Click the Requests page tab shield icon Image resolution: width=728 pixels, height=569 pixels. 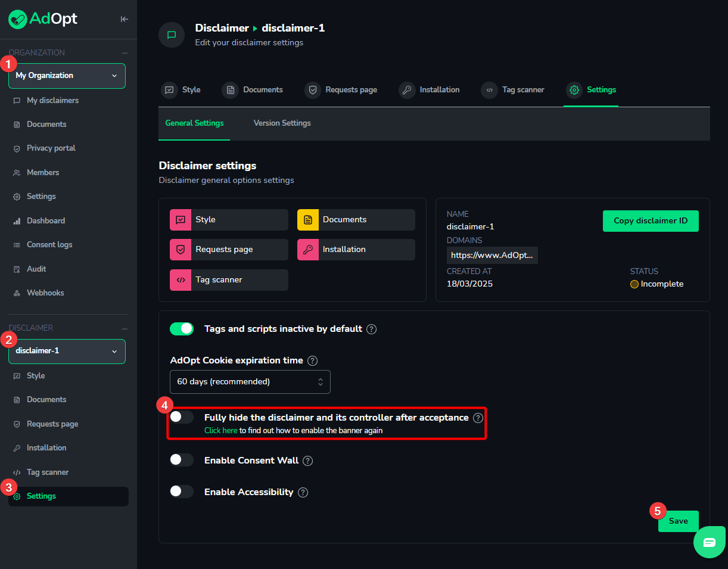coord(312,90)
